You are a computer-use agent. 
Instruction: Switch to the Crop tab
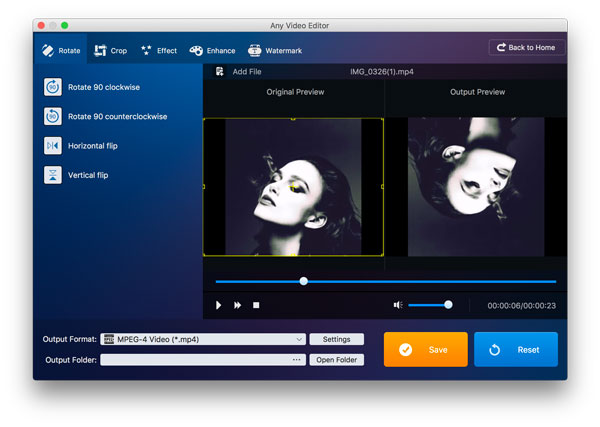[x=110, y=50]
